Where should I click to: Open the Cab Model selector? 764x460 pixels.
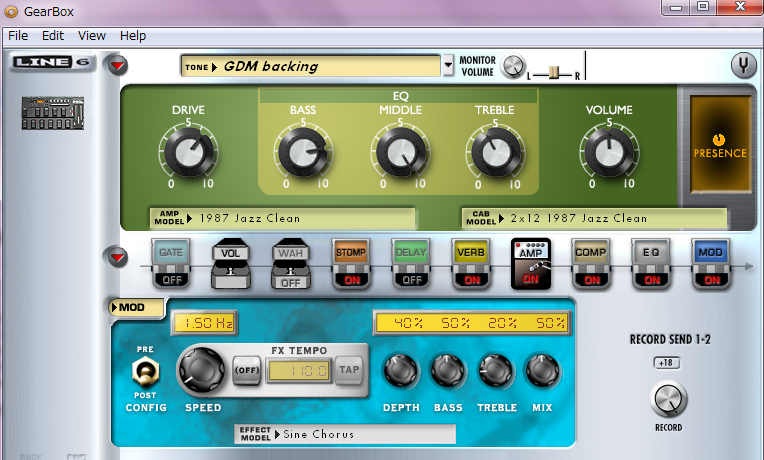(x=594, y=218)
